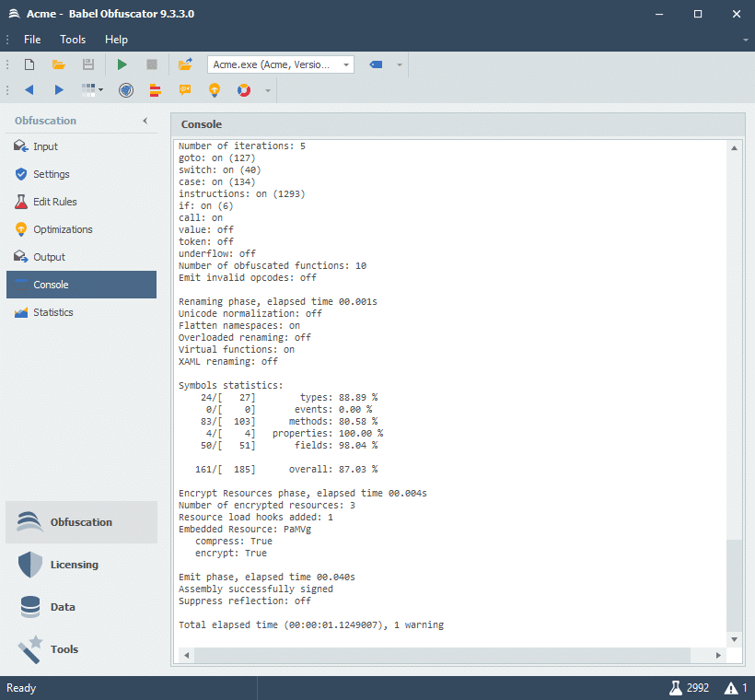Switch to the Tools section at bottom

[81, 649]
